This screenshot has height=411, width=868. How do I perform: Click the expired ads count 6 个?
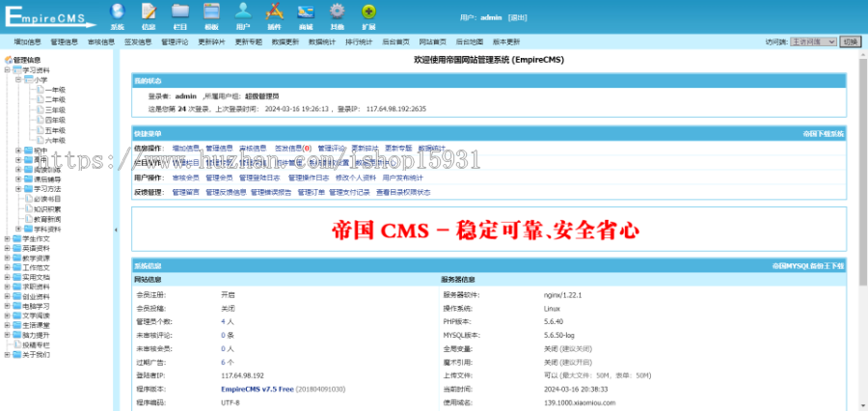click(x=228, y=362)
